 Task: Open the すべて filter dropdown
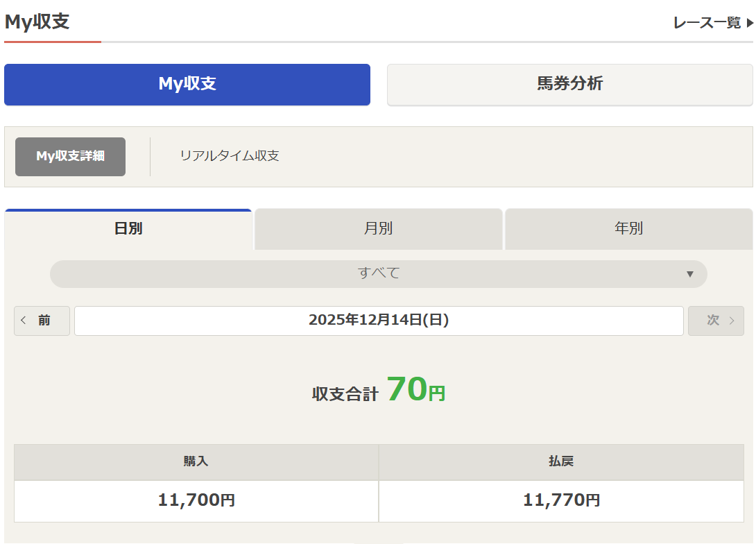click(378, 274)
